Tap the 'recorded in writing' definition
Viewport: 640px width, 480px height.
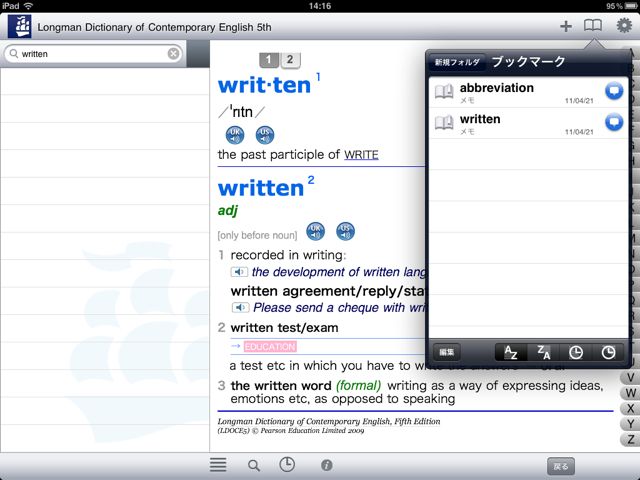[288, 255]
